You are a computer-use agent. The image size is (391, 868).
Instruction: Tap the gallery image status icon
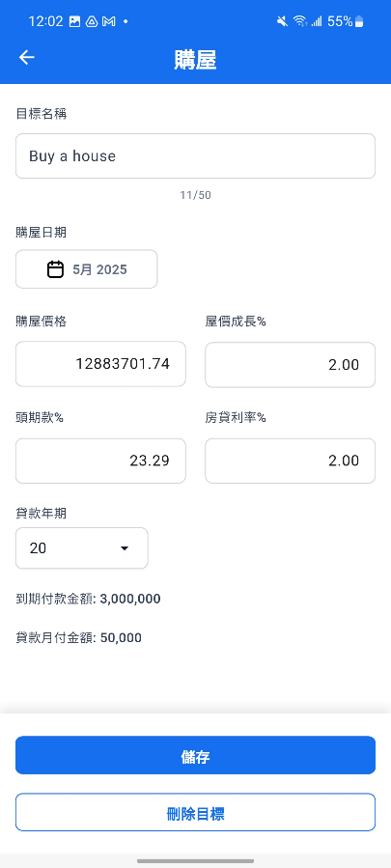[74, 21]
